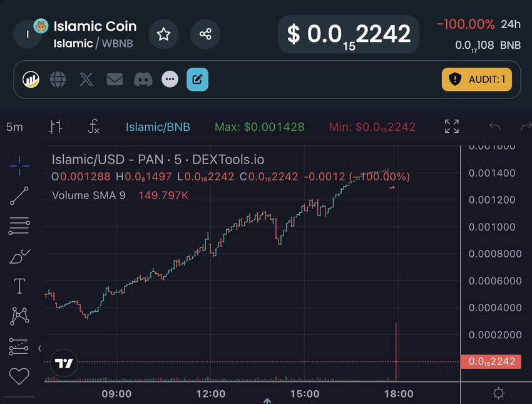
Task: Open the project website globe icon
Action: [58, 80]
